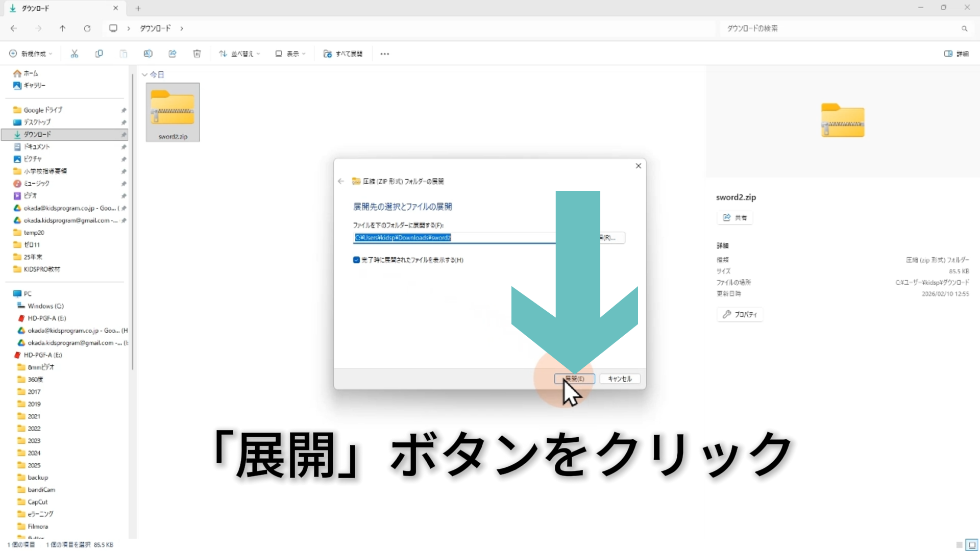980x551 pixels.
Task: Collapse the Today group chevron
Action: pos(144,74)
